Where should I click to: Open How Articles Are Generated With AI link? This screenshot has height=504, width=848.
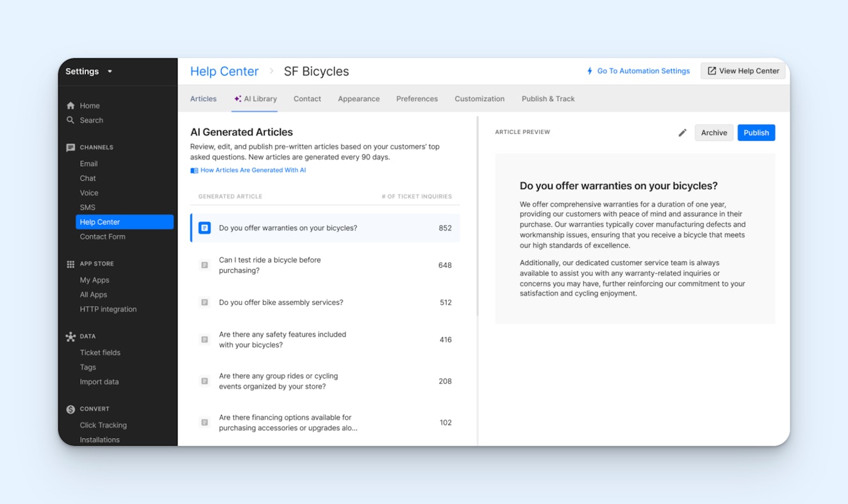(253, 170)
